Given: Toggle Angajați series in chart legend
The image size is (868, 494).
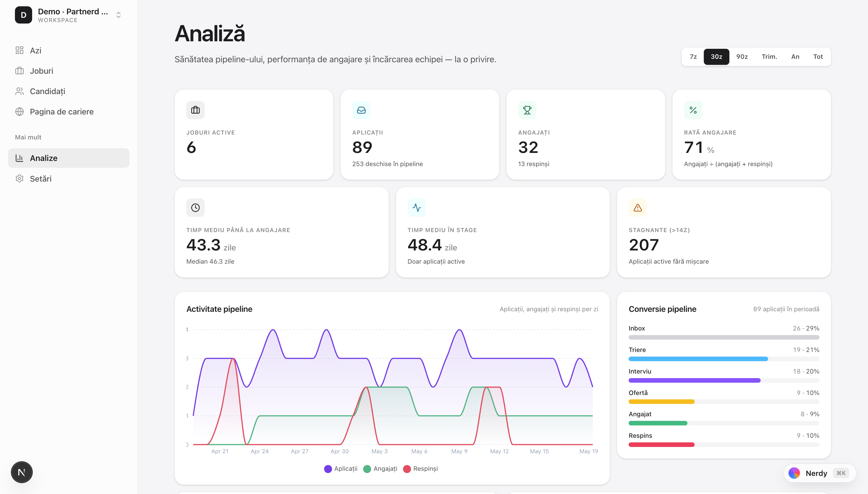Looking at the screenshot, I should tap(380, 468).
